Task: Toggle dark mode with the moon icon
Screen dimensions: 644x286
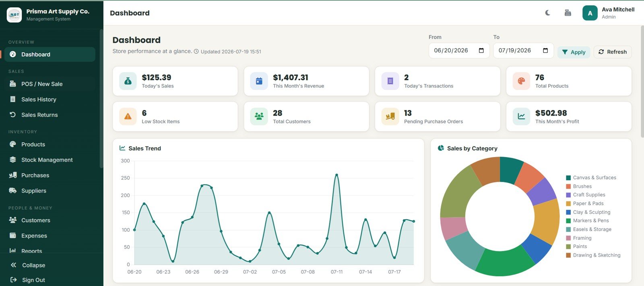Action: tap(548, 13)
